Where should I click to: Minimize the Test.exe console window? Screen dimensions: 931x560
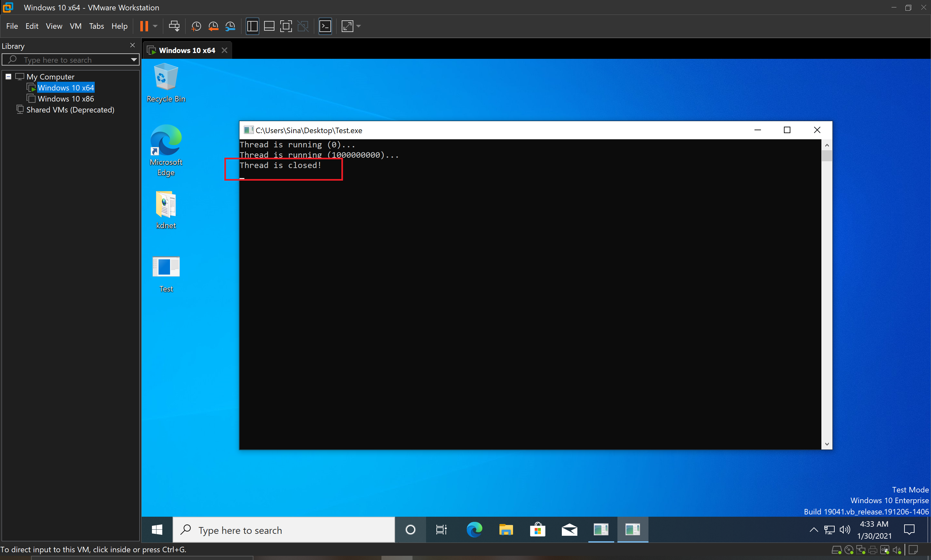(x=757, y=130)
